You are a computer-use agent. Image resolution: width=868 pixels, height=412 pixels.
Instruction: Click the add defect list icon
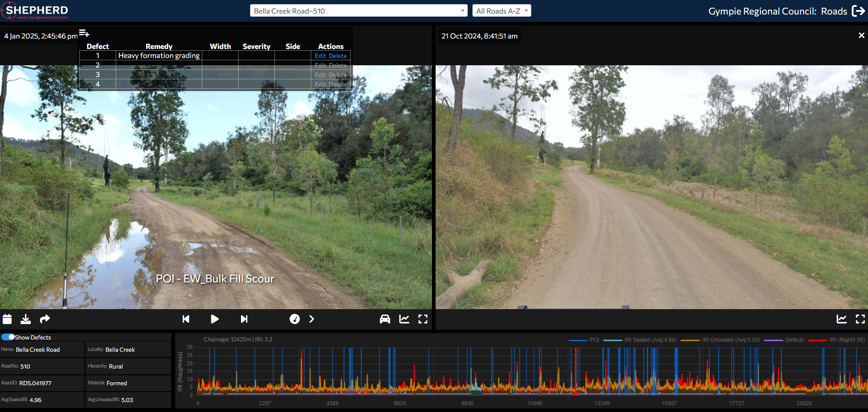[84, 33]
